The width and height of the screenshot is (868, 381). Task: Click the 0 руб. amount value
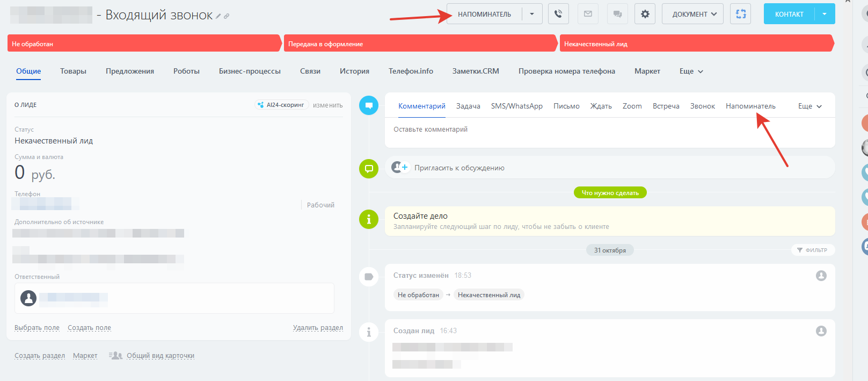(35, 173)
